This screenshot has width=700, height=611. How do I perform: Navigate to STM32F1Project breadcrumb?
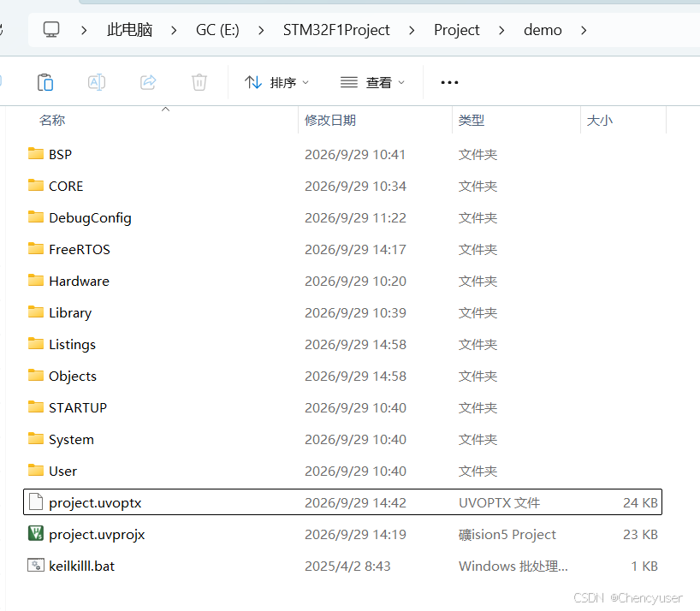click(336, 30)
